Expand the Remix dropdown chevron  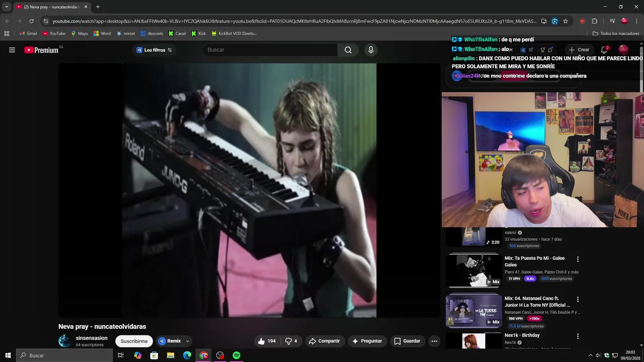tap(187, 341)
